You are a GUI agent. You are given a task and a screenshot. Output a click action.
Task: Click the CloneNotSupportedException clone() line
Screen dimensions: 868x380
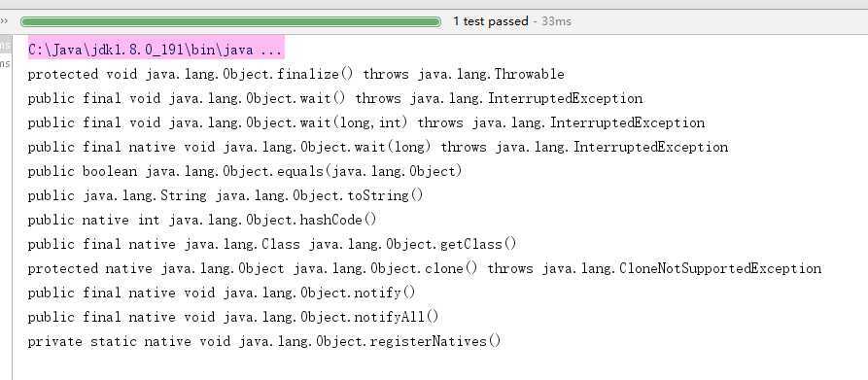point(425,269)
